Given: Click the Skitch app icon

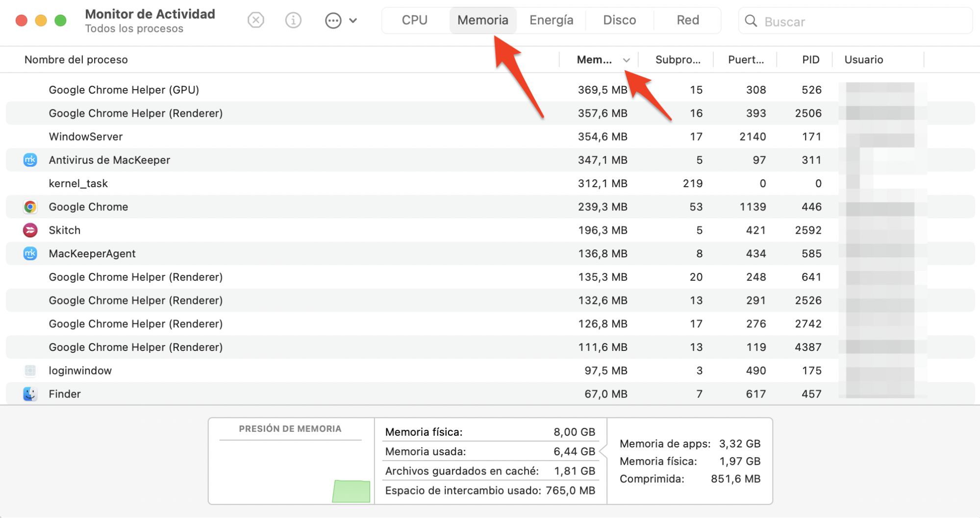Looking at the screenshot, I should coord(30,230).
